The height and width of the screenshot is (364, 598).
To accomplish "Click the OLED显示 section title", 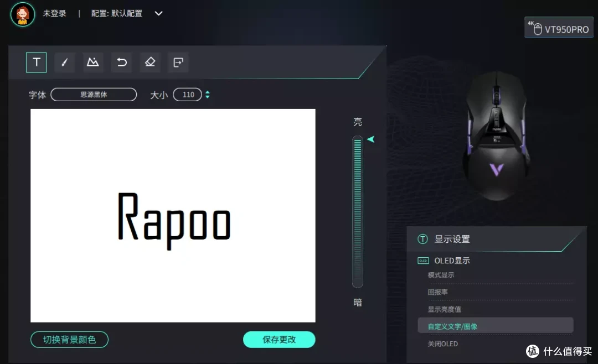I will click(x=452, y=261).
